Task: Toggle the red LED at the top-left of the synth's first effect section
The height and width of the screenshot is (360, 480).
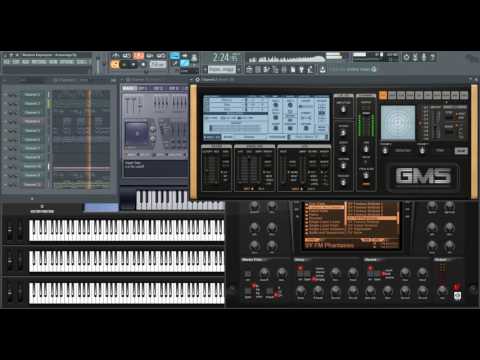Action: tap(300, 268)
